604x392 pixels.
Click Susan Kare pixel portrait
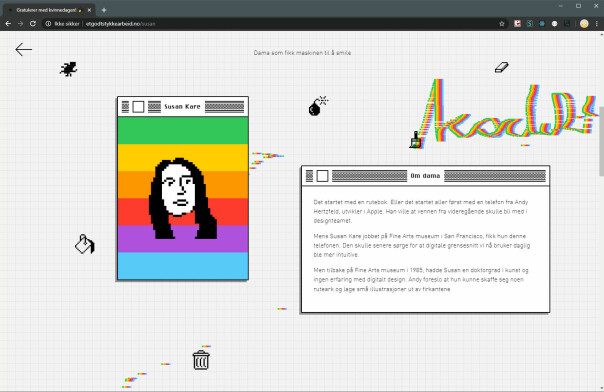click(183, 198)
